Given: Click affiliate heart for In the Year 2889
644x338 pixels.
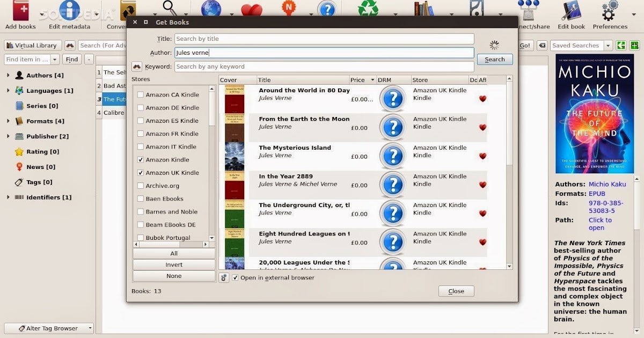Looking at the screenshot, I should (x=482, y=185).
